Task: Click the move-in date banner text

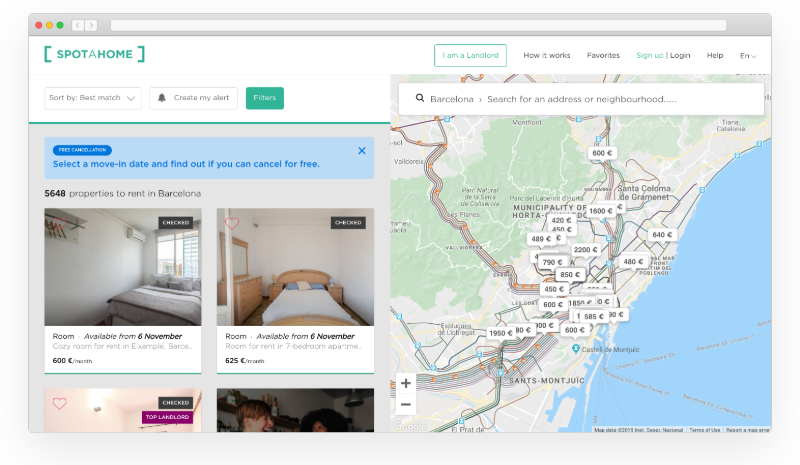Action: (186, 164)
